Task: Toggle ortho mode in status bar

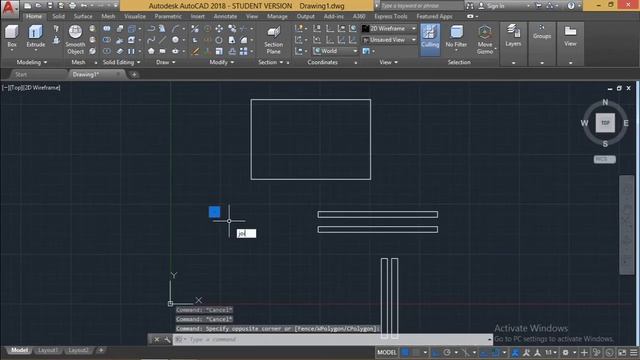Action: point(436,352)
